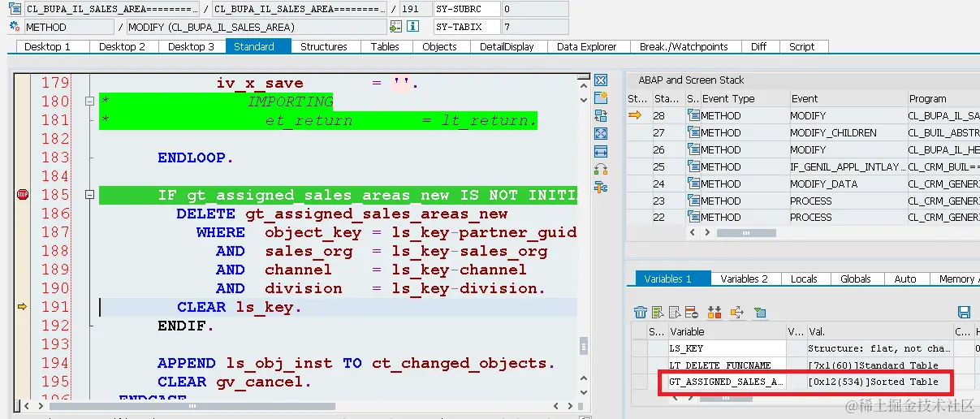Click the new tool icon beside the editor
Viewport: 980px width, 419px height.
tap(601, 98)
